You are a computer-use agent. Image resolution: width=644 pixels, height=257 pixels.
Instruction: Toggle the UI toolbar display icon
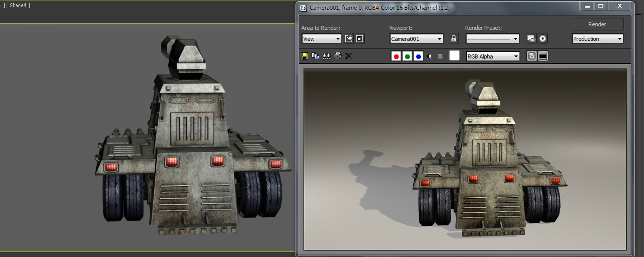point(543,56)
